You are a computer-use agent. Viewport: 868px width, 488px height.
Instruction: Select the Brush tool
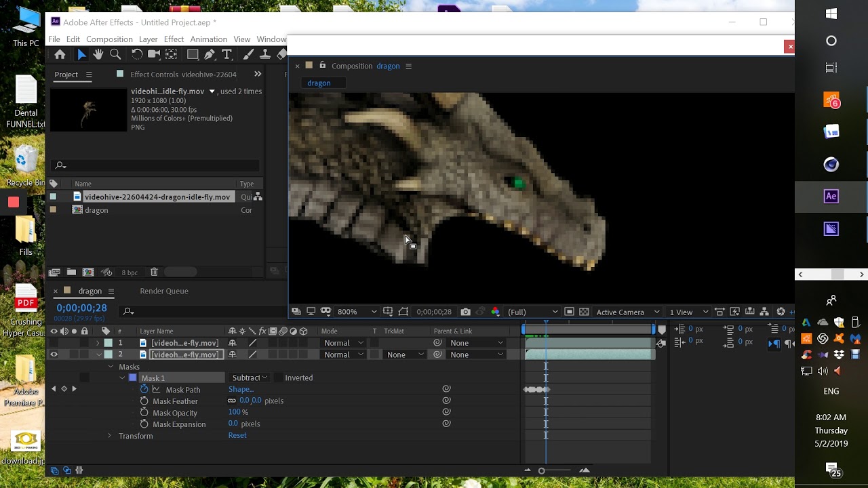[248, 55]
